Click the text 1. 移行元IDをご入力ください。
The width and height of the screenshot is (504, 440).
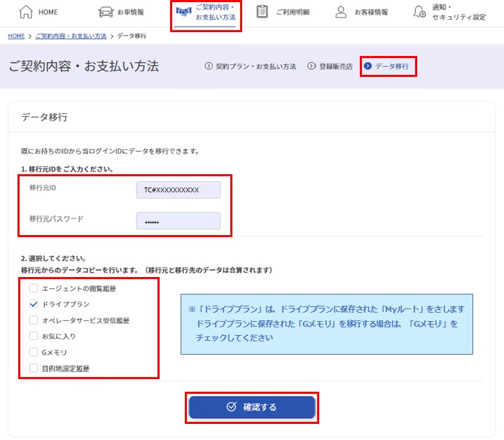coord(67,169)
